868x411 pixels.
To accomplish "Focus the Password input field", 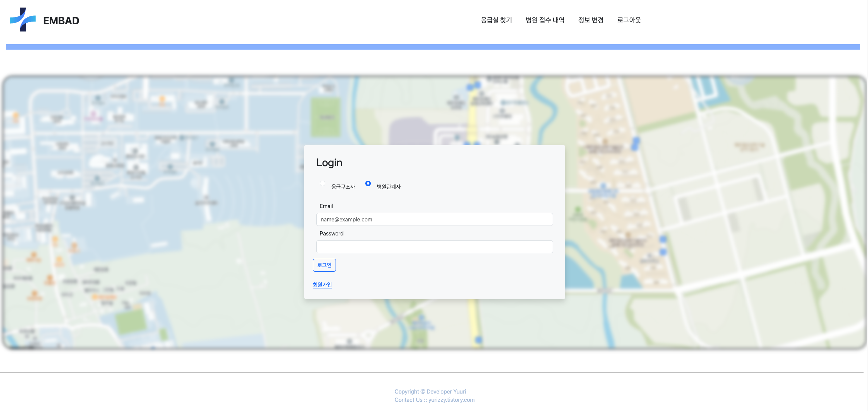I will pos(434,247).
